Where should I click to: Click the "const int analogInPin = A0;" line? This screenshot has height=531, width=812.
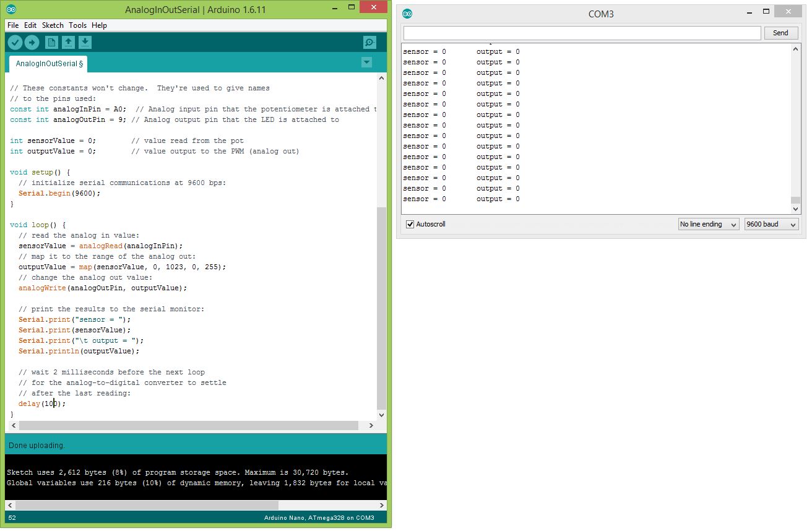68,109
